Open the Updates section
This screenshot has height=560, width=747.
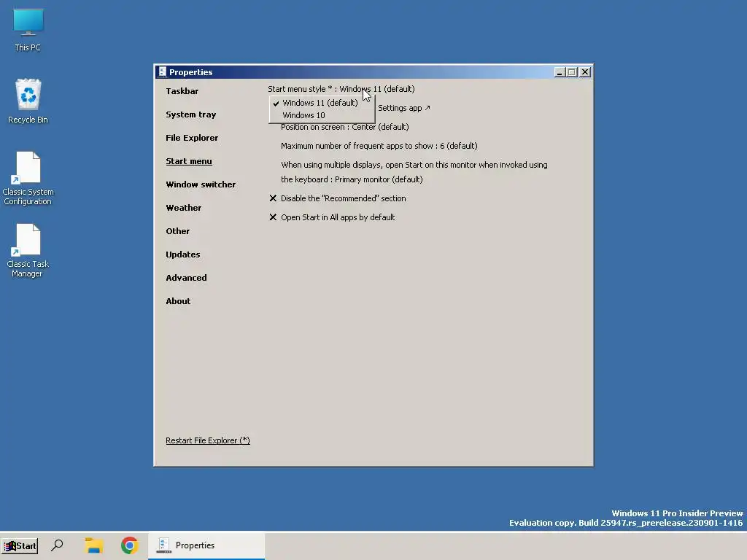tap(183, 254)
